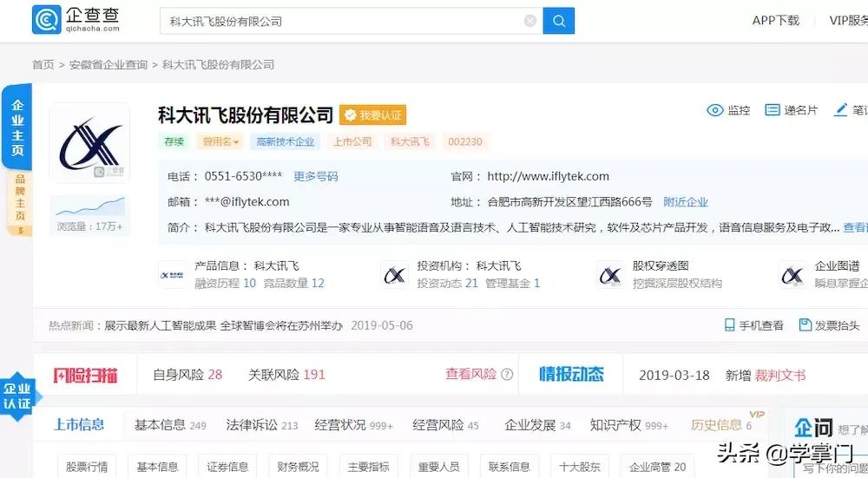Click the 投资机构 logo icon
Viewport: 868px width, 478px height.
click(x=395, y=275)
